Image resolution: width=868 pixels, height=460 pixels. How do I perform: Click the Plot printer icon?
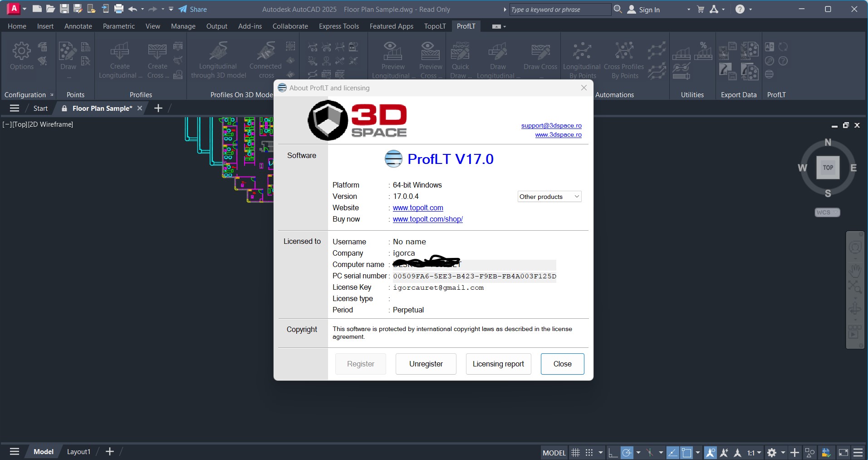coord(119,9)
